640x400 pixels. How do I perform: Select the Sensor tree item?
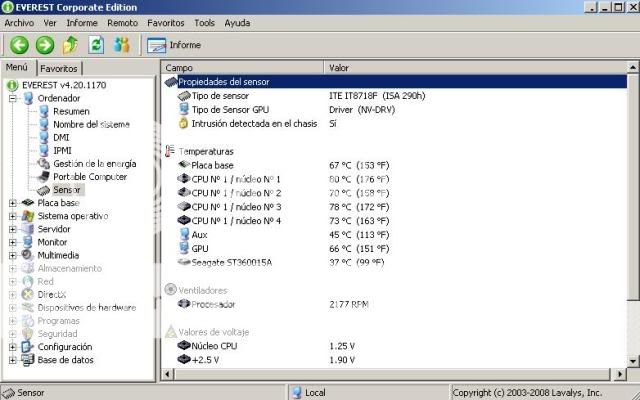click(67, 190)
